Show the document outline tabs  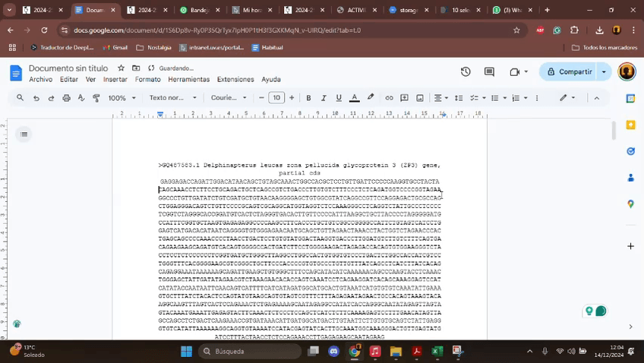24,134
